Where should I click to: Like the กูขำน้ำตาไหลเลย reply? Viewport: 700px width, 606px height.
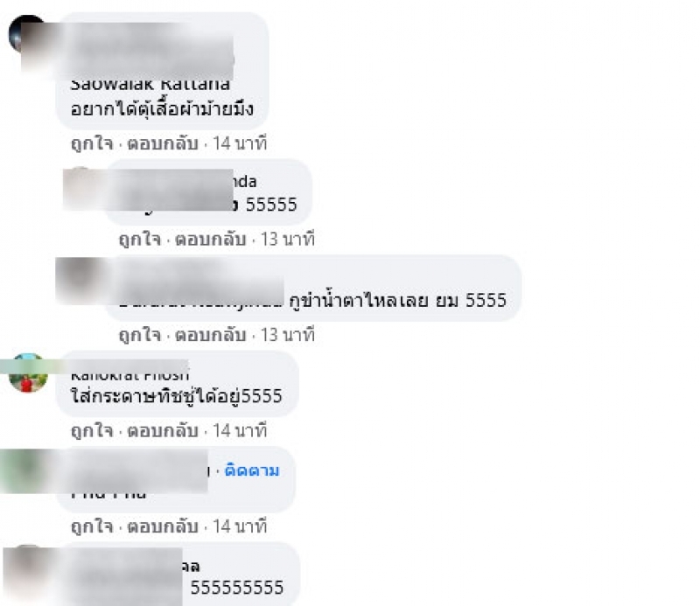click(140, 335)
